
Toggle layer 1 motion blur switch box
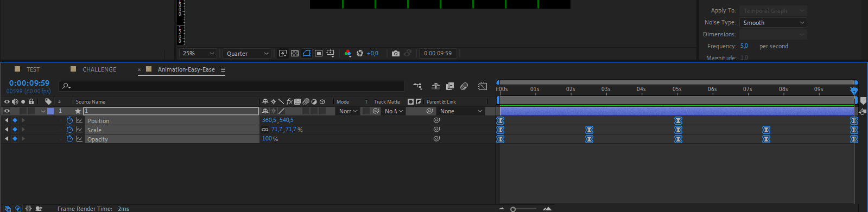[x=306, y=111]
